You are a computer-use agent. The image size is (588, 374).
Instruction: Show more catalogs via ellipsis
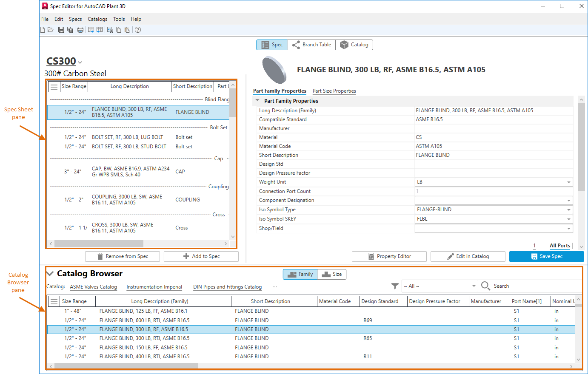coord(275,287)
